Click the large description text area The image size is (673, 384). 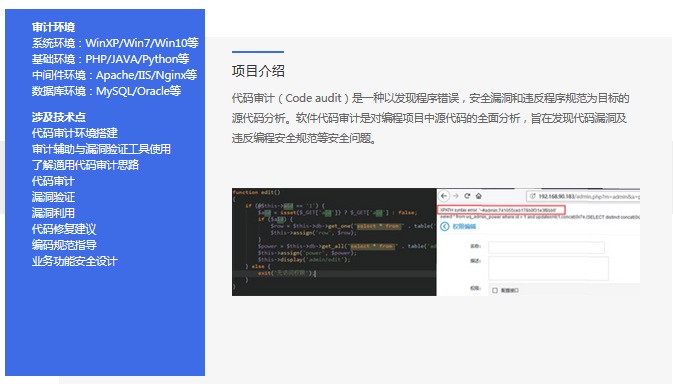coord(549,269)
